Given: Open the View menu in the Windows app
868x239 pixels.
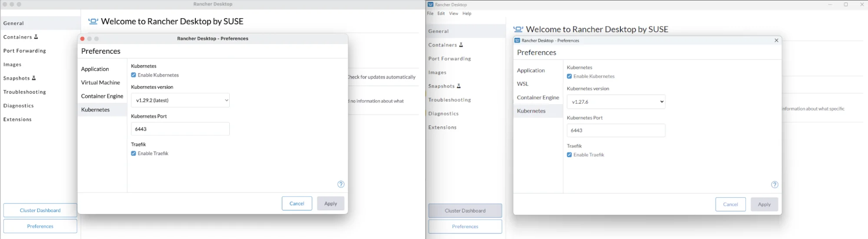Looking at the screenshot, I should coord(454,13).
